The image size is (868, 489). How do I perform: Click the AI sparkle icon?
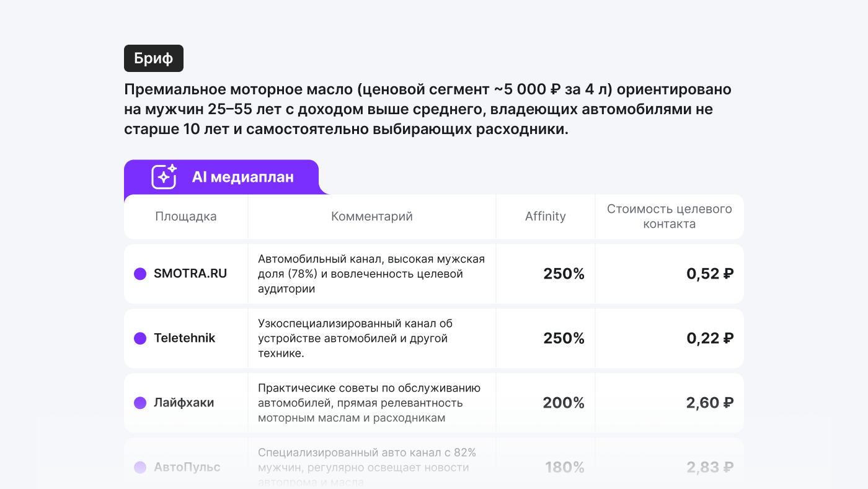click(164, 177)
